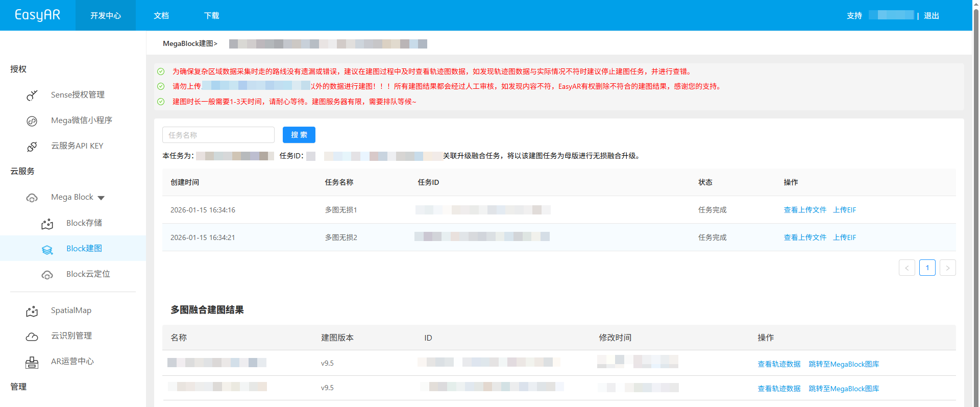Click 上传EIF for task 多图无损2
The height and width of the screenshot is (407, 980).
(844, 237)
